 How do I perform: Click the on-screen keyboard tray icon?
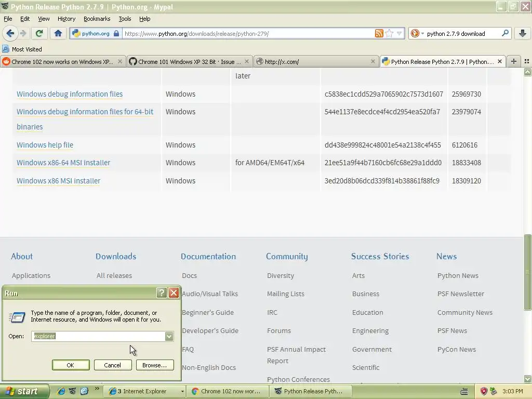(464, 392)
